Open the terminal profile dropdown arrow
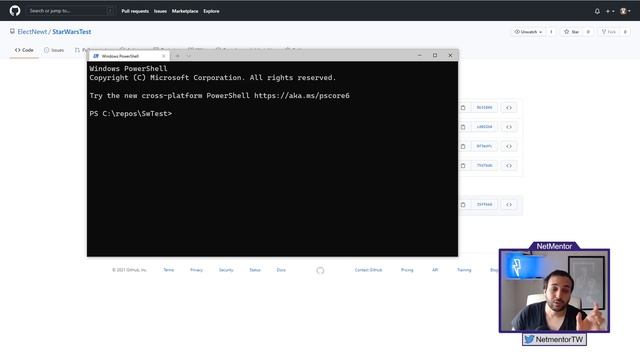 189,56
